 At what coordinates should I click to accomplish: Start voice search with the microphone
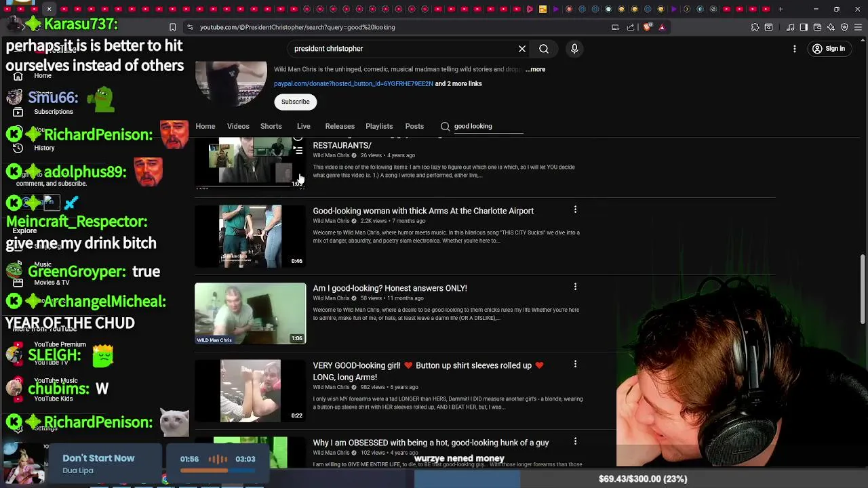pos(574,49)
